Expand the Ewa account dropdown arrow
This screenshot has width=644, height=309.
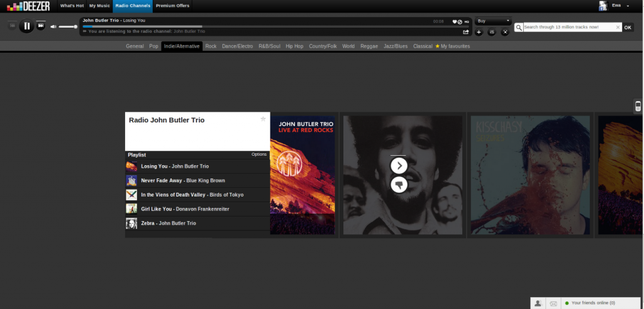[x=628, y=6]
